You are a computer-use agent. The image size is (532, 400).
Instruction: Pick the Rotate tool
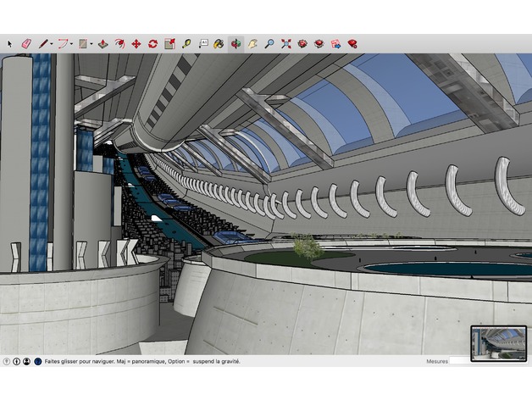pyautogui.click(x=152, y=44)
